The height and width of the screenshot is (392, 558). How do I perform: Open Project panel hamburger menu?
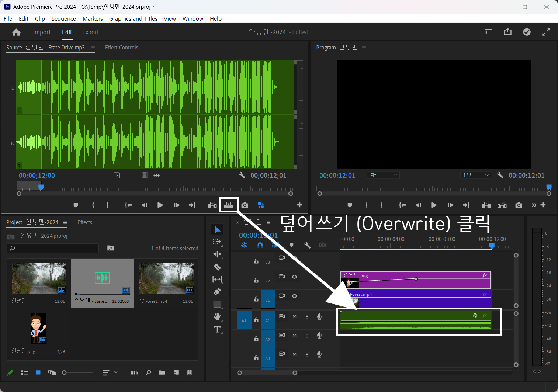tap(65, 222)
